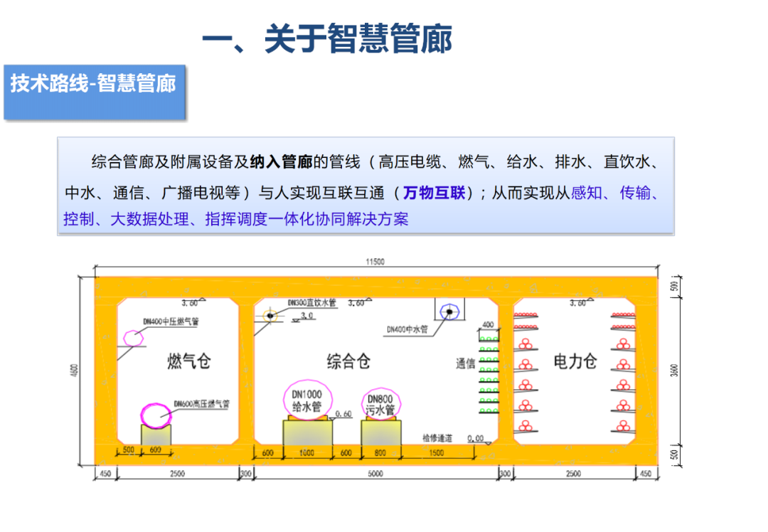The image size is (768, 532).
Task: Click the bottom dimension '5000'
Action: tap(375, 474)
